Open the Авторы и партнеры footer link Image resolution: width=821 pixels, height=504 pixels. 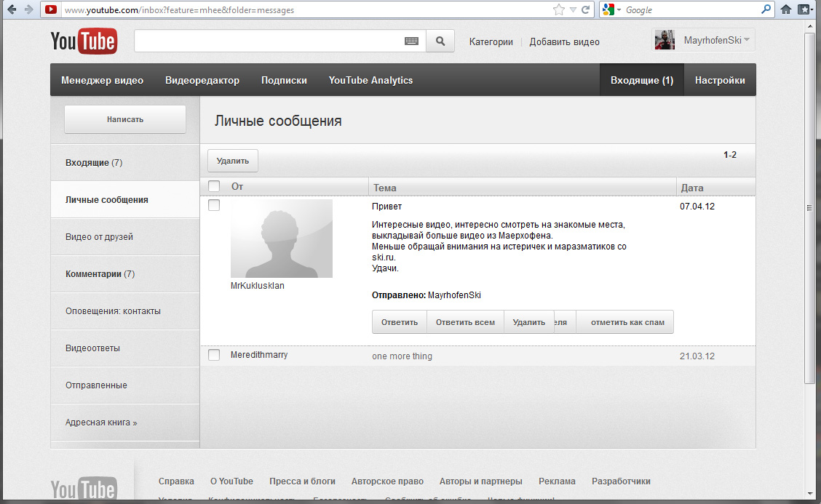tap(480, 481)
